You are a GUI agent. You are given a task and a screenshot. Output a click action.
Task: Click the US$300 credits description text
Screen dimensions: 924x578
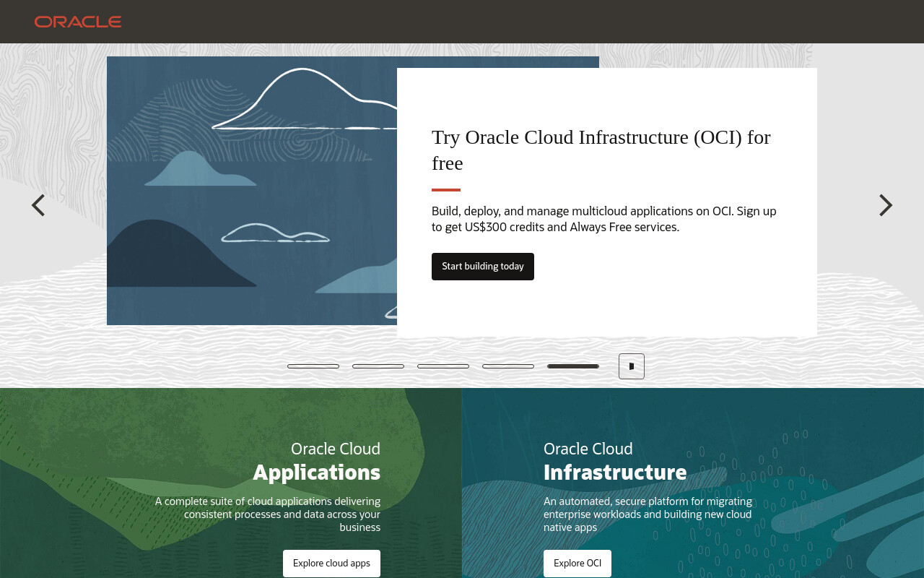pyautogui.click(x=604, y=219)
